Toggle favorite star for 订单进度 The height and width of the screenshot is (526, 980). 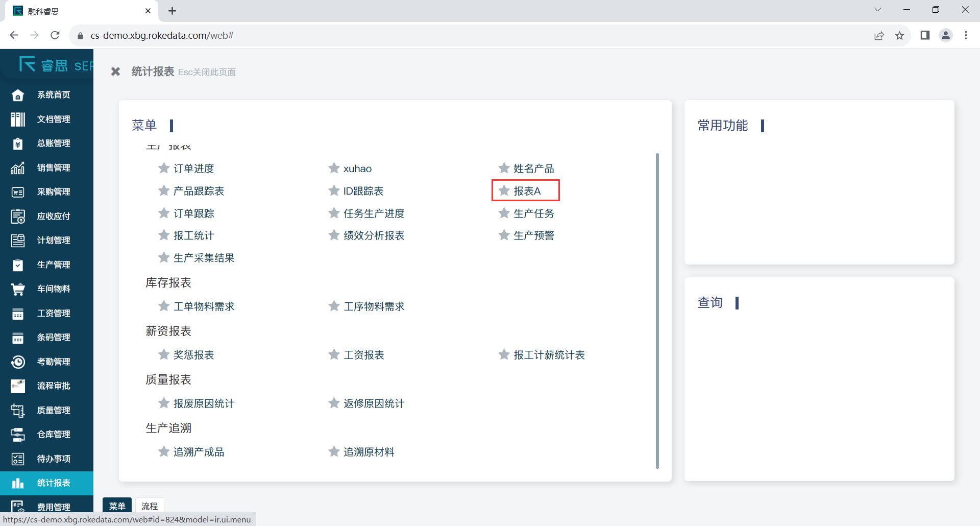(164, 168)
